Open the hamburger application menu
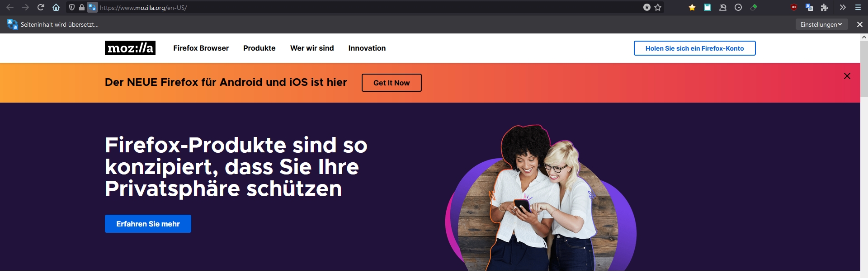868x278 pixels. (858, 7)
